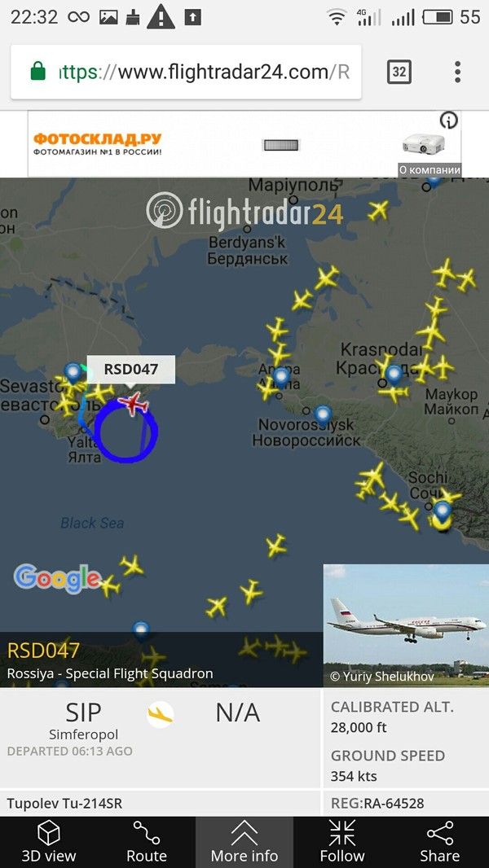Follow the selected aircraft
The width and height of the screenshot is (489, 868).
coord(342,842)
